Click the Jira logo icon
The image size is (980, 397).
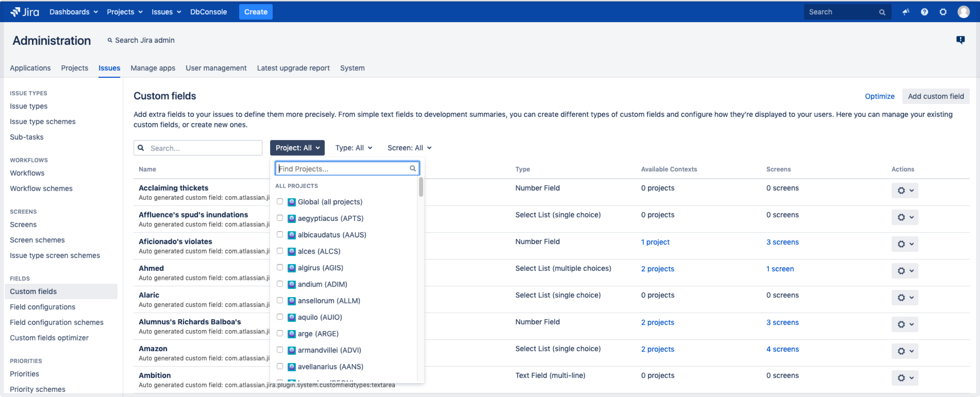coord(14,11)
